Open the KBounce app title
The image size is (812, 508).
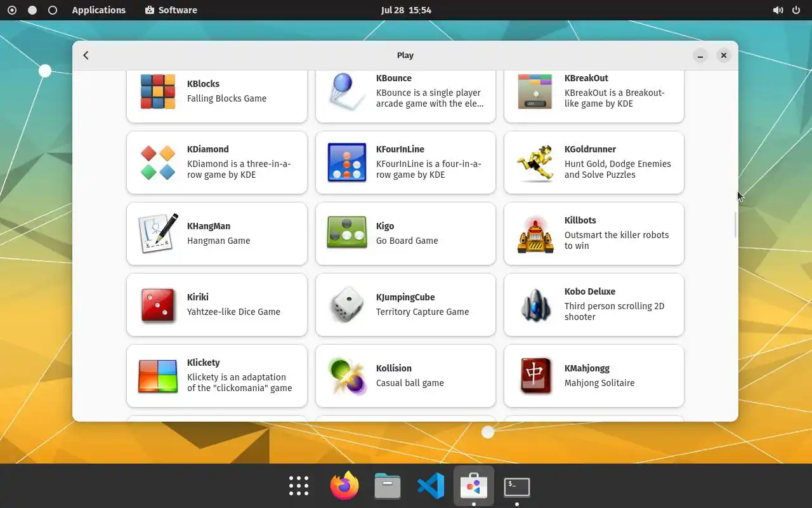pyautogui.click(x=394, y=78)
